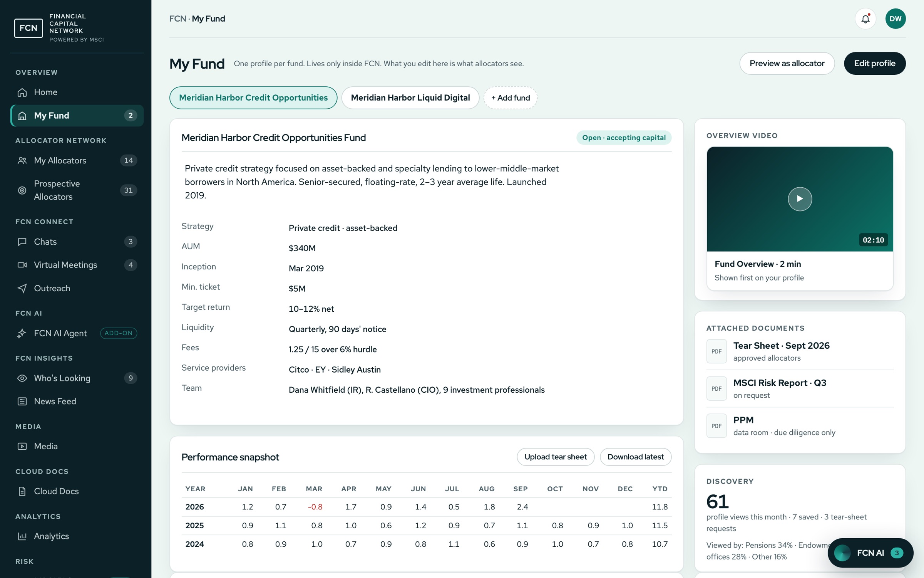
Task: Click the -0.8 March 2026 return cell
Action: [315, 507]
